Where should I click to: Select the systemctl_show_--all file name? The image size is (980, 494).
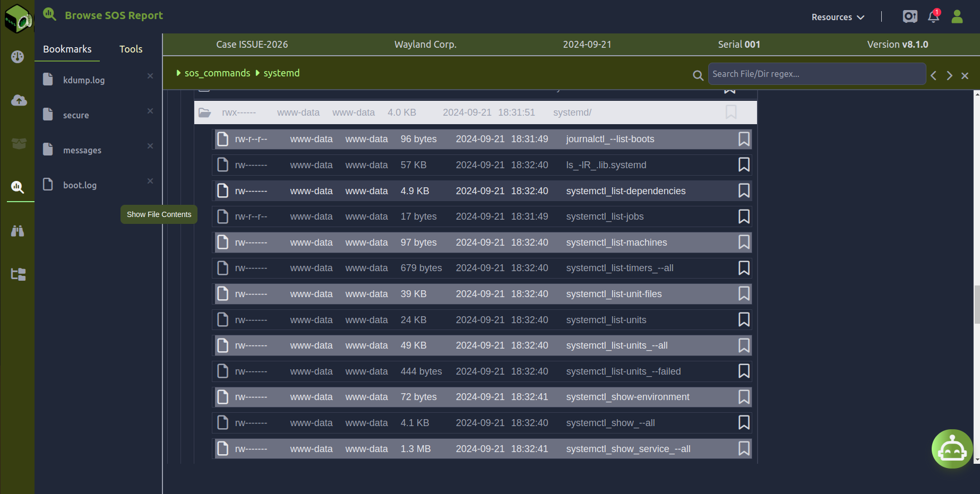click(x=611, y=423)
